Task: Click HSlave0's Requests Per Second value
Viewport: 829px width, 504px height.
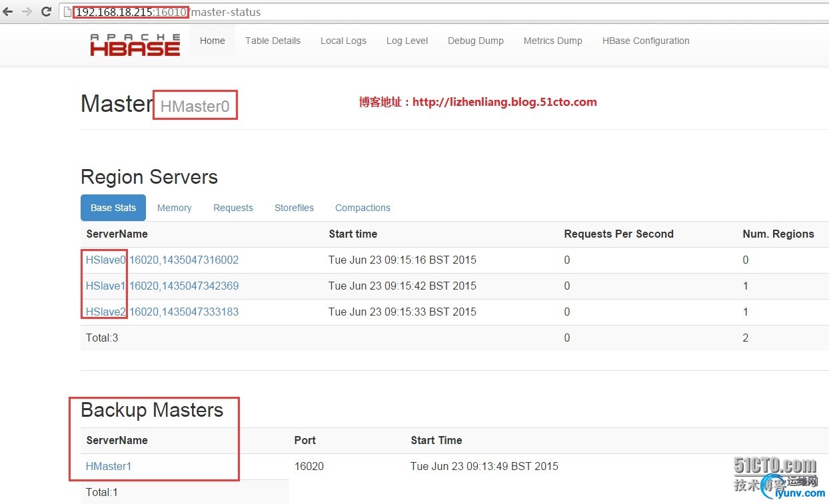Action: click(567, 260)
